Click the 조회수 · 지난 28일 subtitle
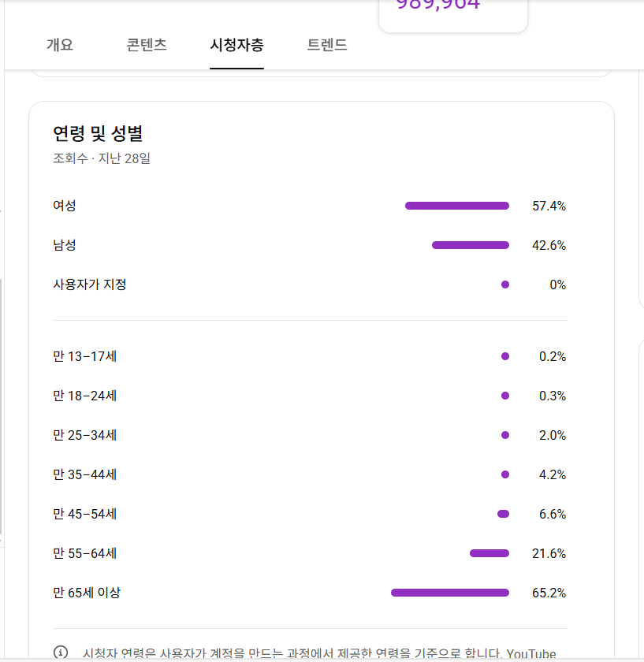The image size is (644, 662). tap(102, 158)
